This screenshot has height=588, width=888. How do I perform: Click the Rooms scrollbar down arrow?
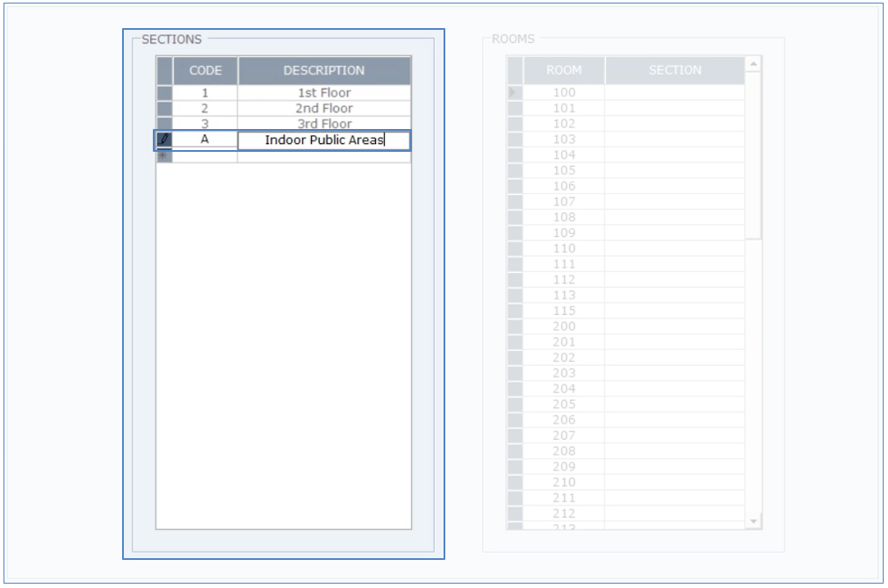753,521
